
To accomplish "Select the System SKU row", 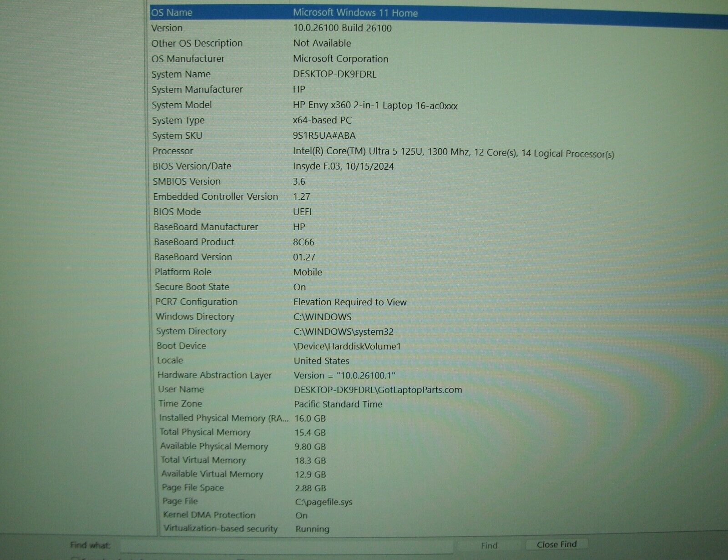I will (x=177, y=136).
